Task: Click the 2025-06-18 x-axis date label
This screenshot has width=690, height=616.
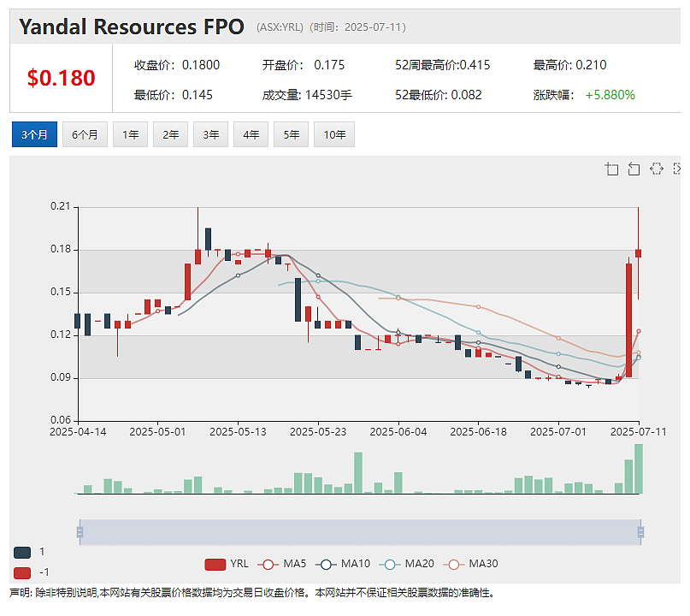Action: coord(478,432)
